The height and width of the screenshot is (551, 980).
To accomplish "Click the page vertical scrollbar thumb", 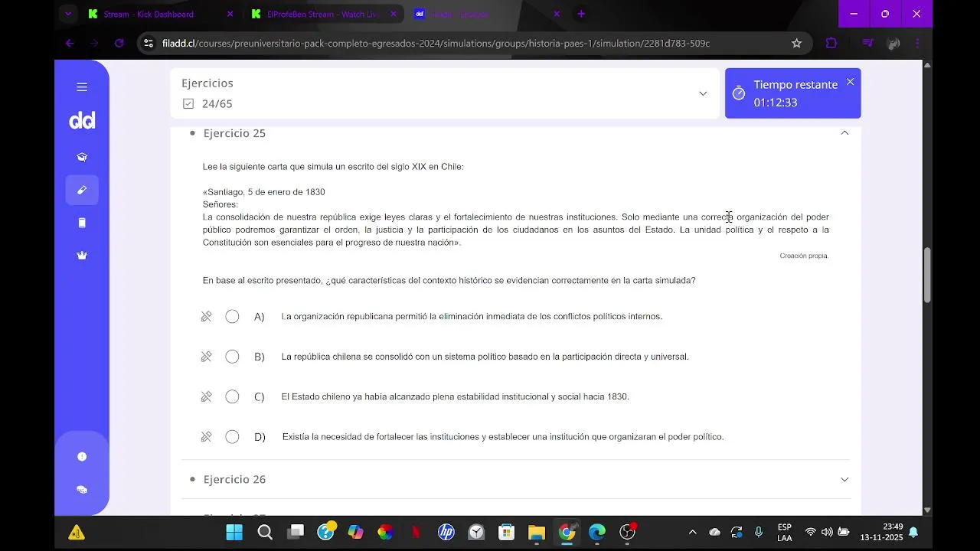I will (927, 275).
